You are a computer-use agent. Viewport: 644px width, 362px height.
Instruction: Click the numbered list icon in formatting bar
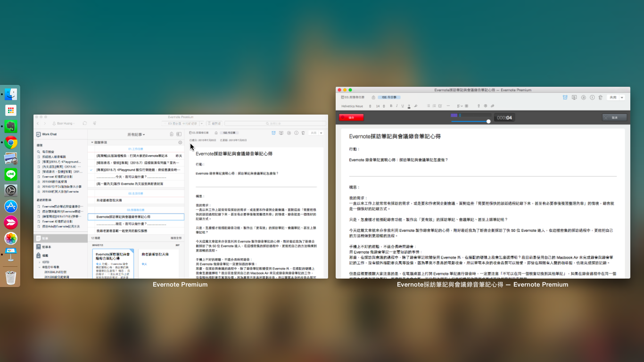click(x=434, y=106)
